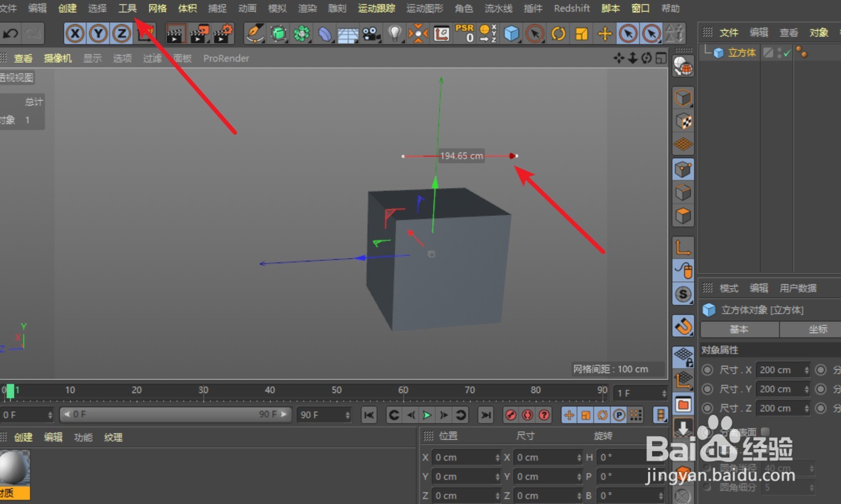Toggle keyframe circle for 尺寸 . Y
The image size is (841, 504).
[707, 389]
